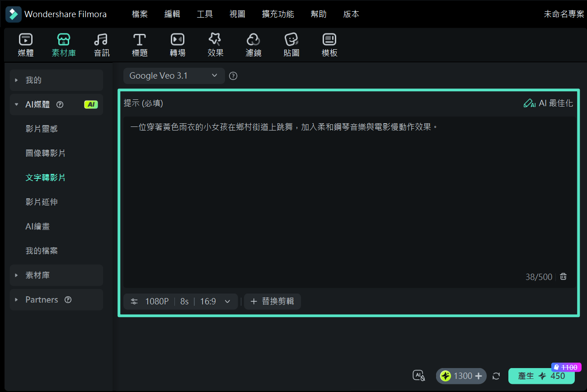Open the 標題 titles panel
Viewport: 587px width, 392px height.
click(x=139, y=44)
